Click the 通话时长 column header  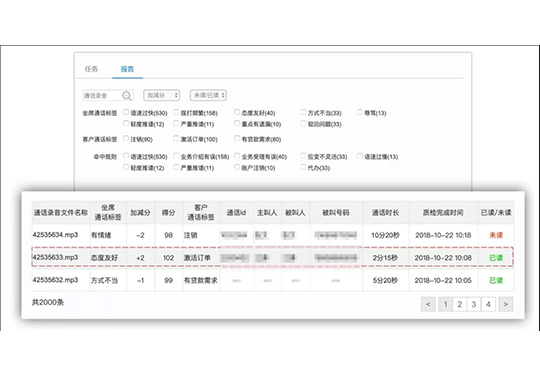[385, 212]
